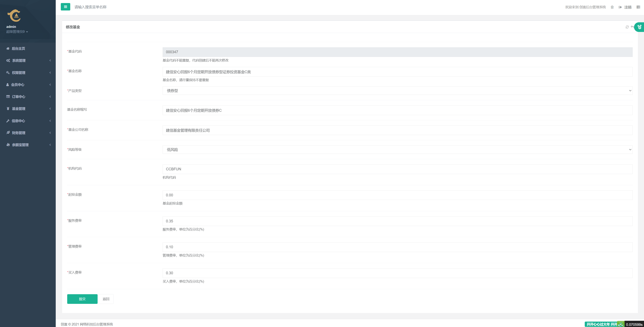
Task: Click the 返回 back button
Action: click(106, 299)
